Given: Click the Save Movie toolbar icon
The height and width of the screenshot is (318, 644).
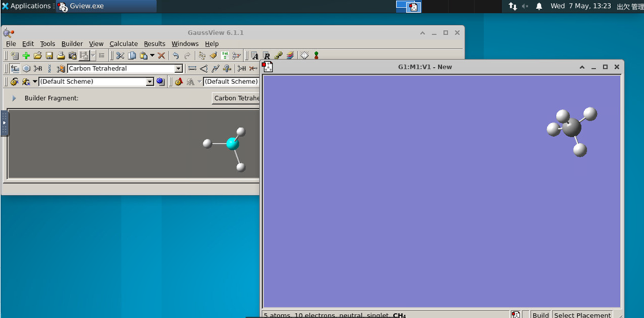Looking at the screenshot, I should pyautogui.click(x=84, y=55).
